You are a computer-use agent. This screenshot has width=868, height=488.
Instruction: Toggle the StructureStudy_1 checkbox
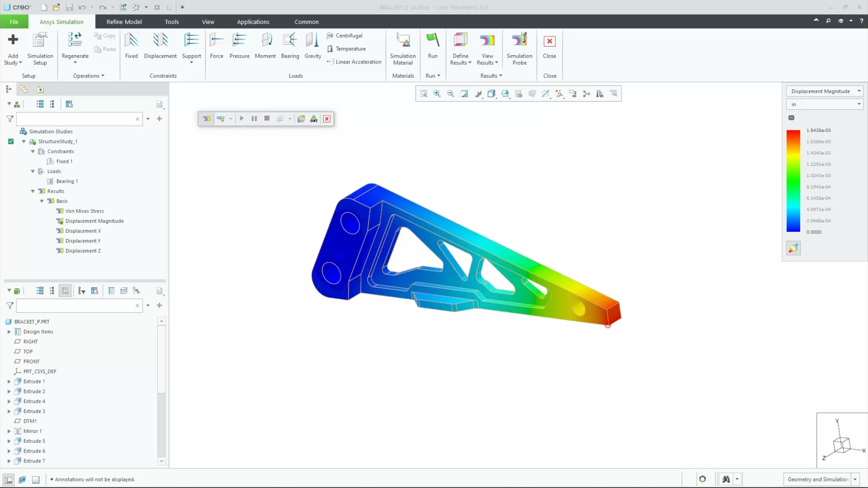pyautogui.click(x=11, y=141)
